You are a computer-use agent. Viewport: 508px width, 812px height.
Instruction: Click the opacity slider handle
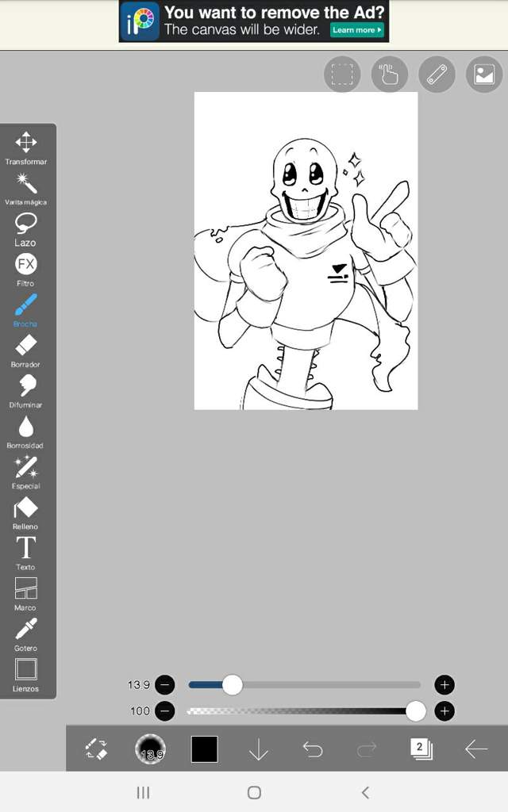(x=415, y=711)
